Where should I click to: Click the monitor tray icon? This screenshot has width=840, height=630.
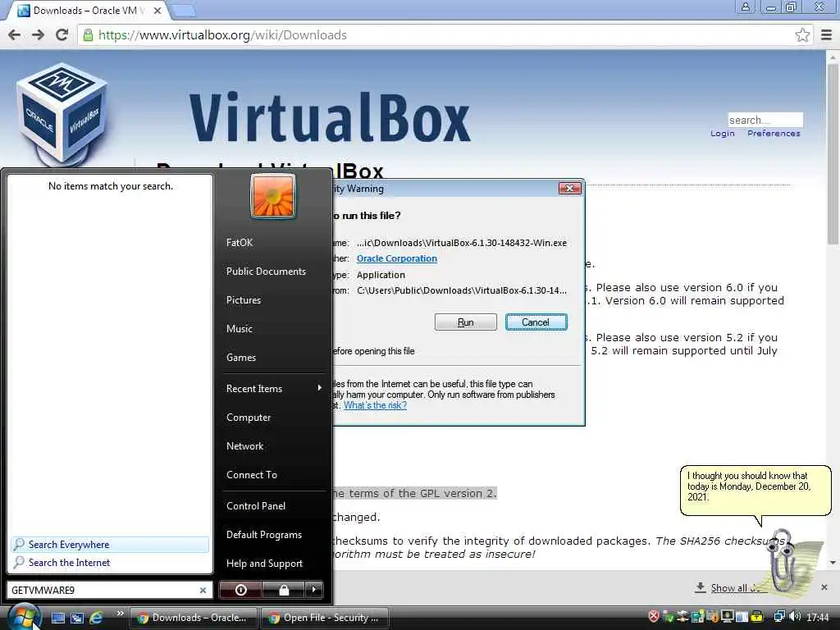pos(727,617)
